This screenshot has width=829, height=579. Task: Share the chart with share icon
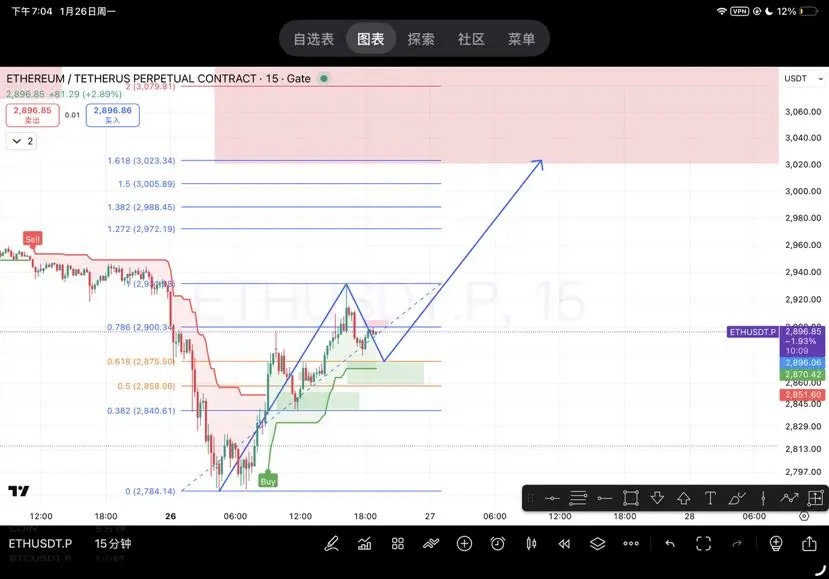point(809,544)
